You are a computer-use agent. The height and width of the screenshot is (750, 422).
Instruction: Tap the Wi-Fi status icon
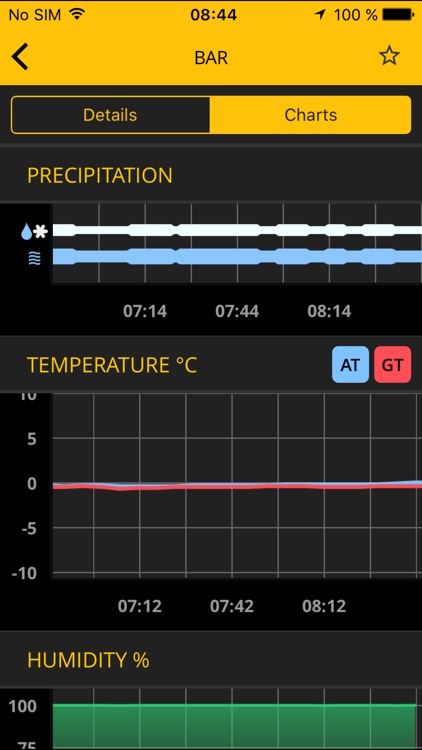pos(76,14)
